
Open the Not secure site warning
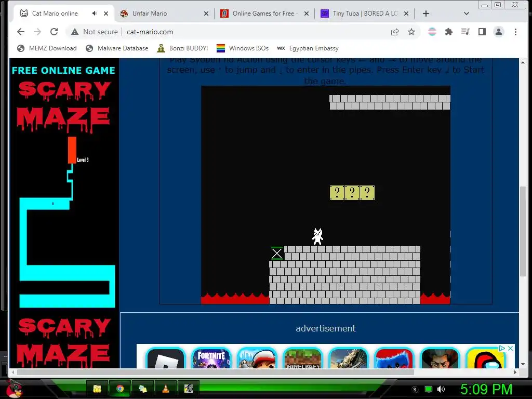coord(95,32)
